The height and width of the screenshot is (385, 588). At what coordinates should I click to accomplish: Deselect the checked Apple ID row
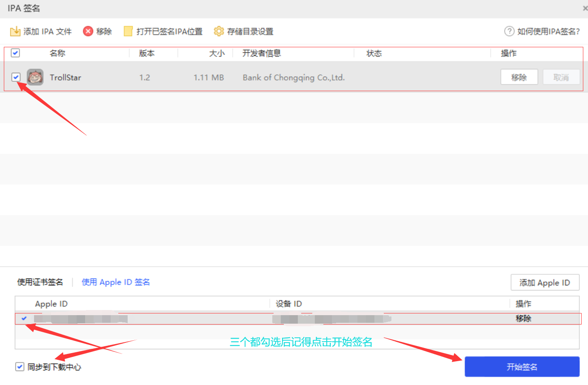click(x=24, y=318)
